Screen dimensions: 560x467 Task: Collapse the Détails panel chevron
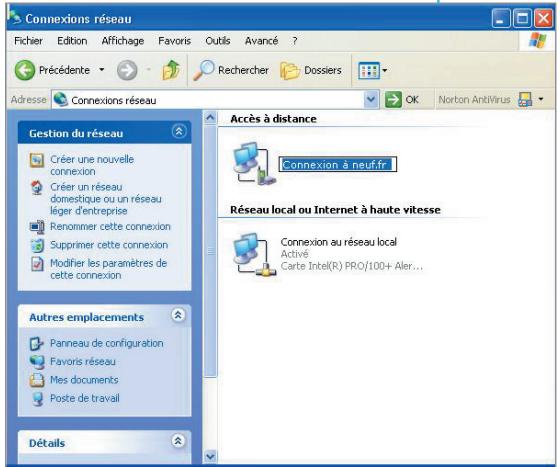coord(178,441)
